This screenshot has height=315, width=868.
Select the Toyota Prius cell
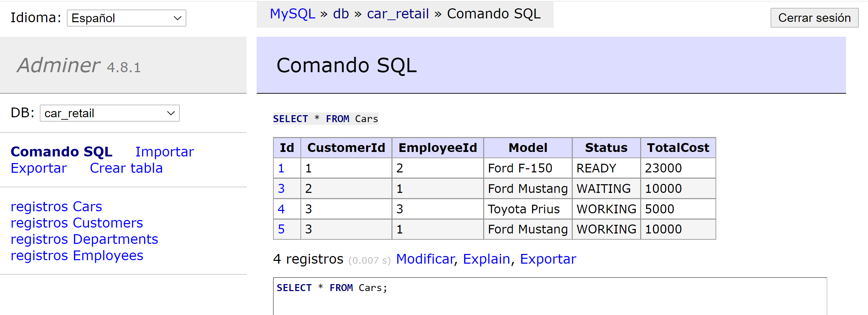(528, 209)
